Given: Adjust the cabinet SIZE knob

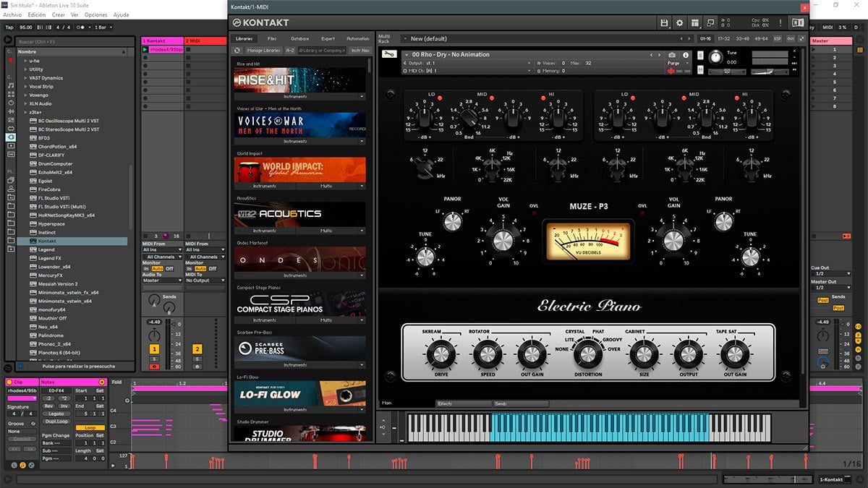Looking at the screenshot, I should pos(643,354).
